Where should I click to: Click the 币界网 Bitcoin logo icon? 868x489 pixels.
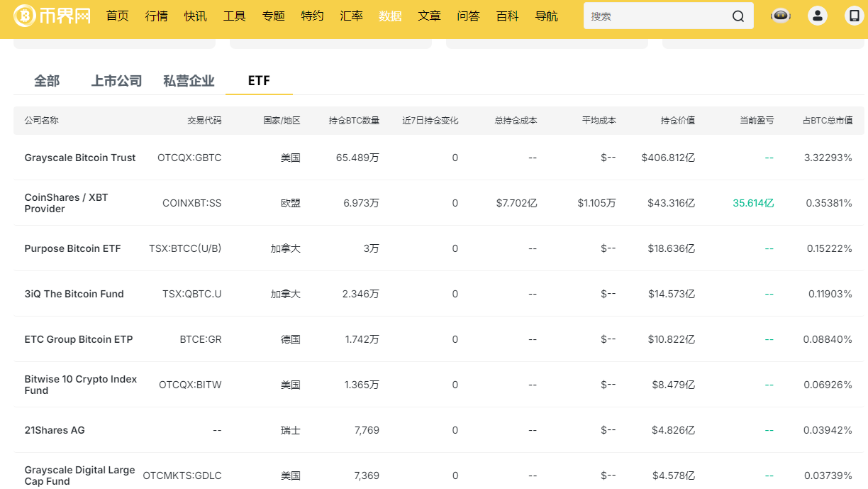coord(25,16)
